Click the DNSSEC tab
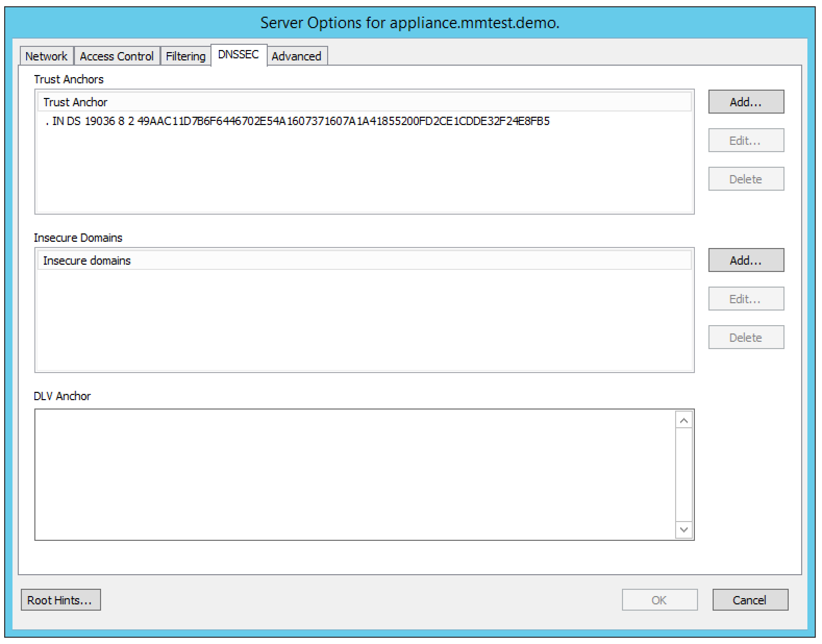The width and height of the screenshot is (822, 644). [239, 55]
